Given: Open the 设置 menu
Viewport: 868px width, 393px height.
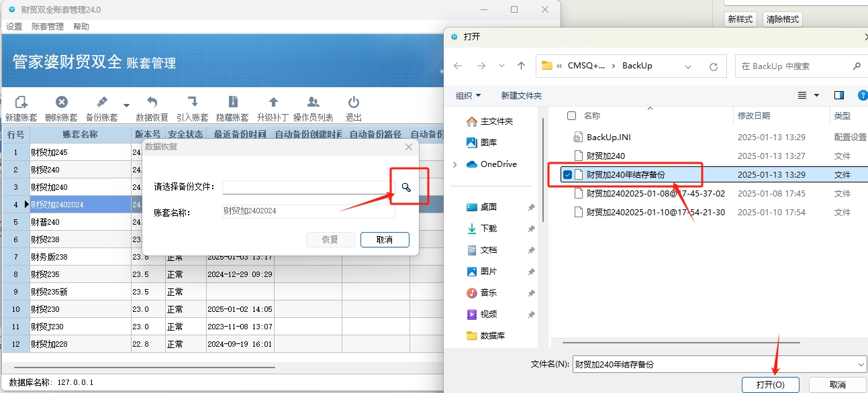Looking at the screenshot, I should (14, 27).
